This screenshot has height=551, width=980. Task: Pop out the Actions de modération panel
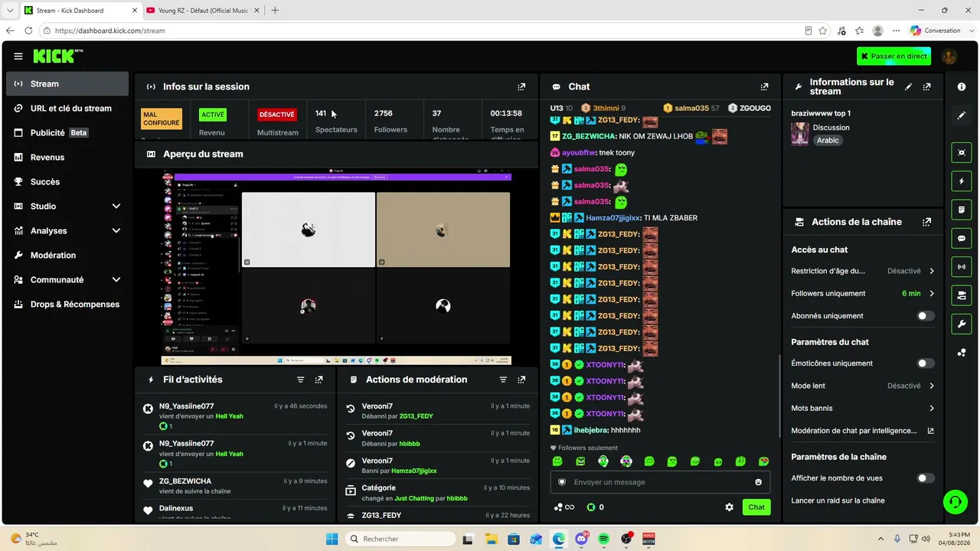(521, 380)
